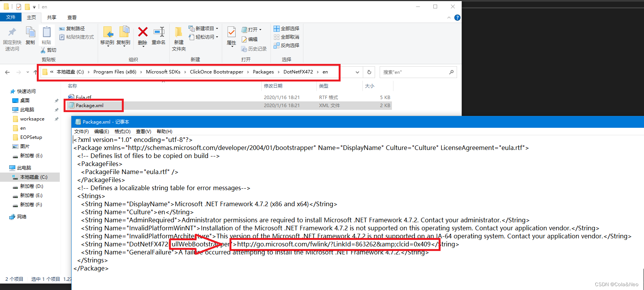
Task: Click the Cut (剪切) scissors icon
Action: click(x=43, y=50)
